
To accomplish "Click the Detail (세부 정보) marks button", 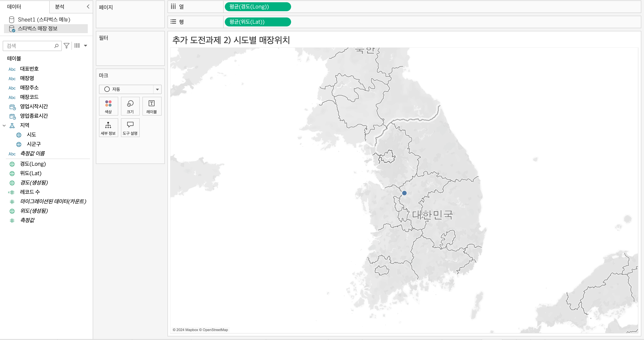I will (108, 128).
